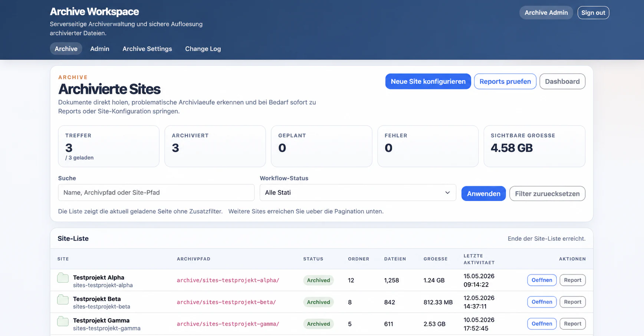Click the Archive Workspace title
The width and height of the screenshot is (644, 336).
point(94,11)
